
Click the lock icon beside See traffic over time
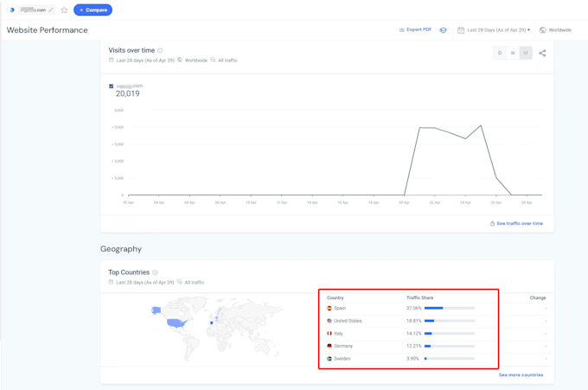tap(492, 223)
